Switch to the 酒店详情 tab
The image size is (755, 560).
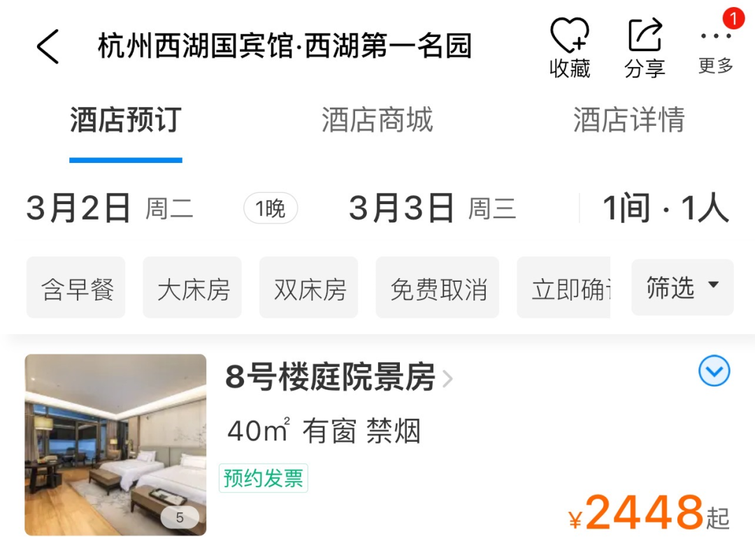click(629, 120)
